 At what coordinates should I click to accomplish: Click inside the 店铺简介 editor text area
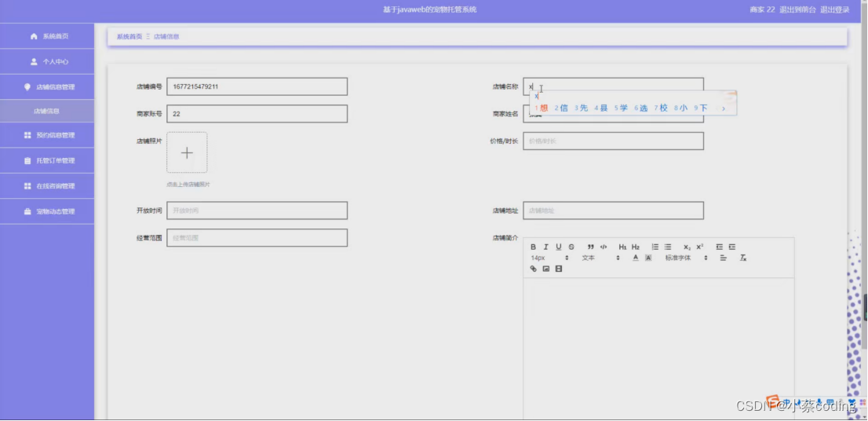[x=658, y=349]
